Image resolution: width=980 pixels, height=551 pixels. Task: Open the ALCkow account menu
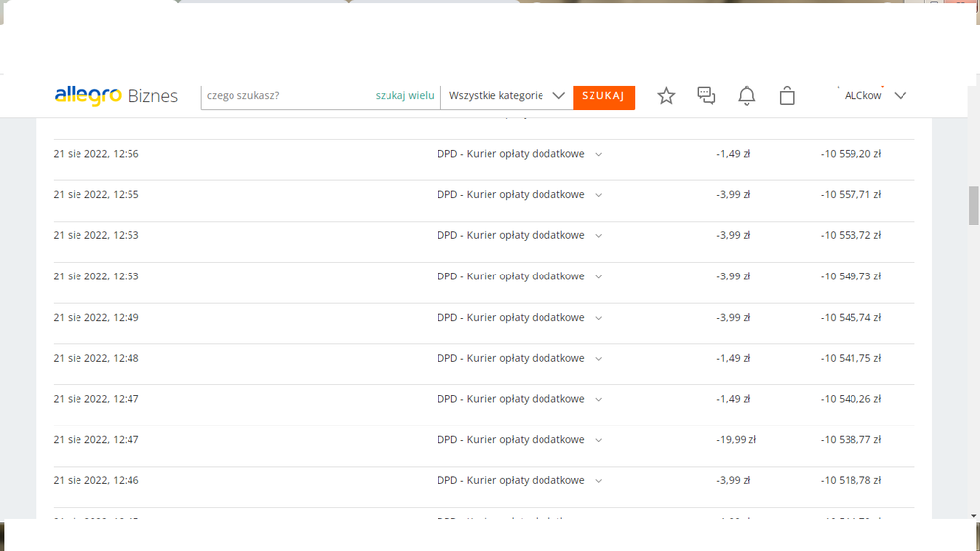coord(873,96)
